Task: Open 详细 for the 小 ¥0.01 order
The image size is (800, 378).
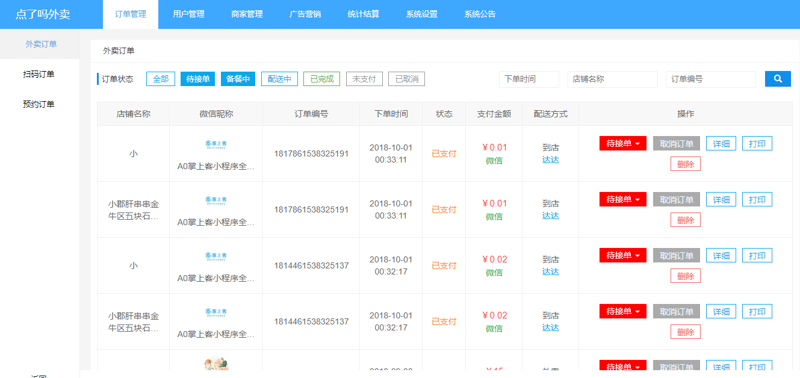Action: pos(721,143)
